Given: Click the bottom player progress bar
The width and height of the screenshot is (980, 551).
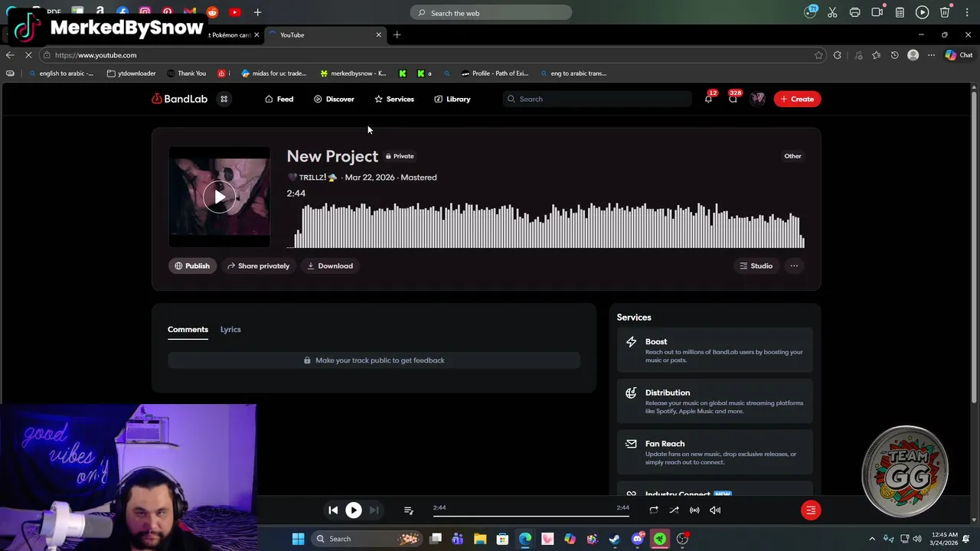Looking at the screenshot, I should point(531,516).
